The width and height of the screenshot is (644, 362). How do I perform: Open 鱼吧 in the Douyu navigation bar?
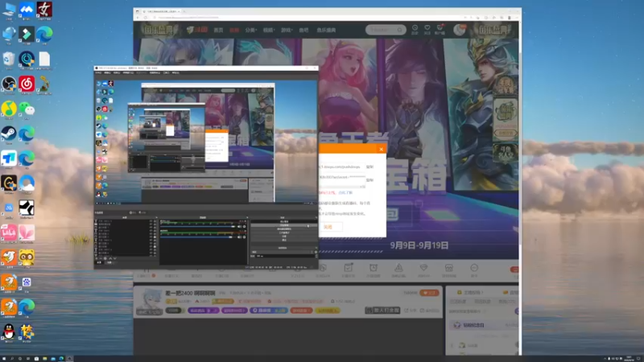(304, 30)
